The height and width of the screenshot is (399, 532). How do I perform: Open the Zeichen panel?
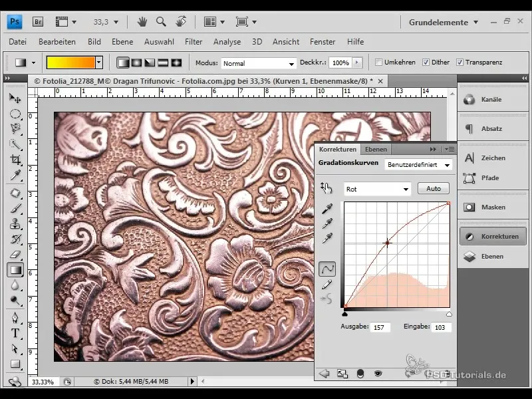(493, 158)
